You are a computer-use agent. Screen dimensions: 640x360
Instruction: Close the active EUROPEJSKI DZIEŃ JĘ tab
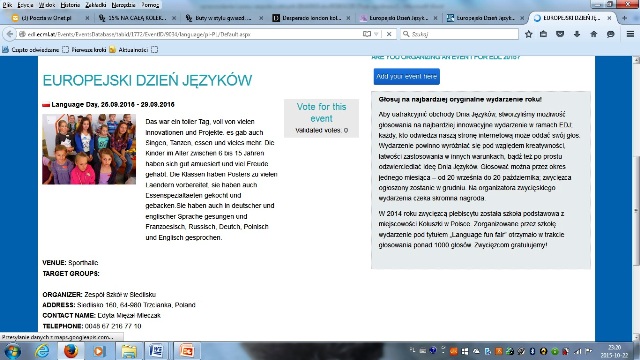tap(609, 18)
